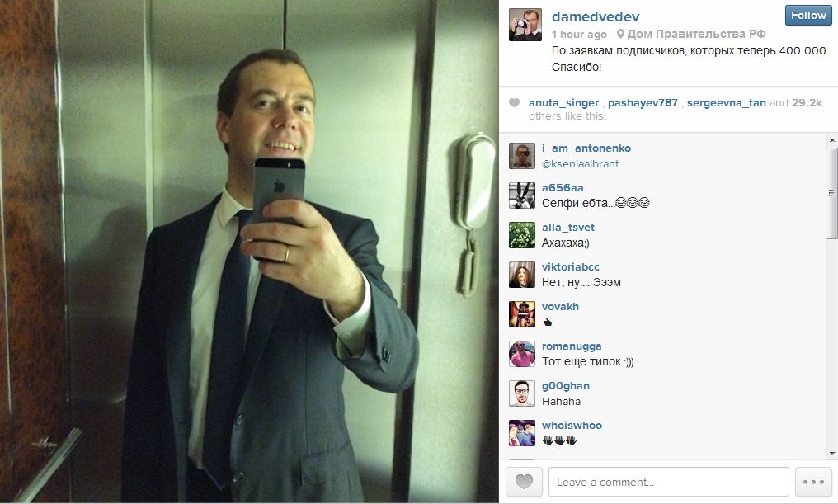Image resolution: width=838 pixels, height=504 pixels.
Task: Visit anuta_singer's profile from likes
Action: 563,102
